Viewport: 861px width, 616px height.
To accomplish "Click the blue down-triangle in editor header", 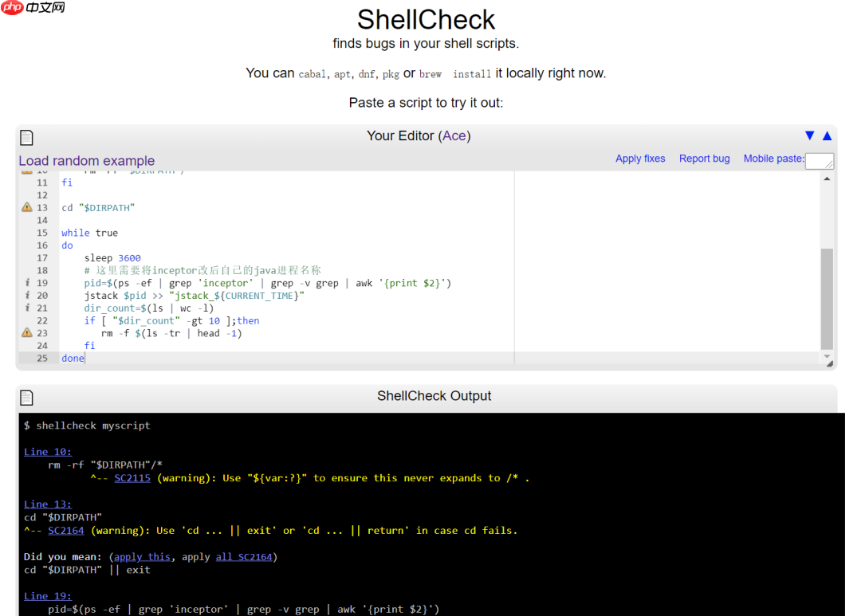I will coord(809,135).
